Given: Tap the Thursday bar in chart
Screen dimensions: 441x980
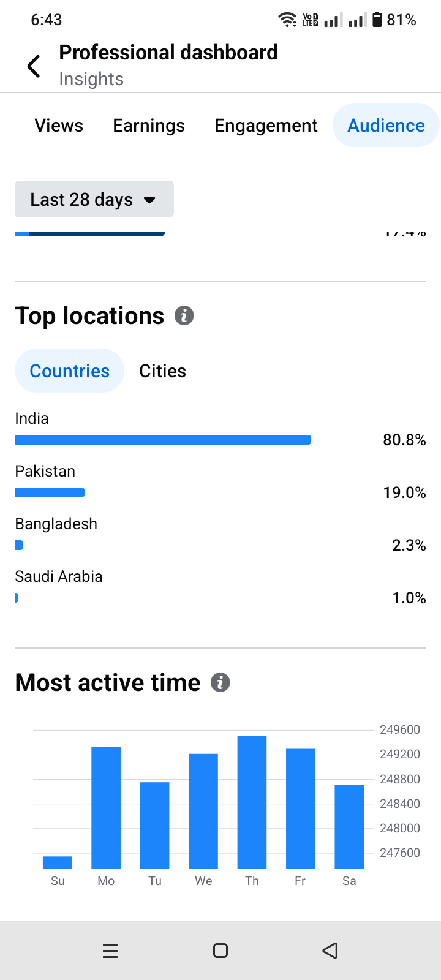Looking at the screenshot, I should tap(252, 802).
